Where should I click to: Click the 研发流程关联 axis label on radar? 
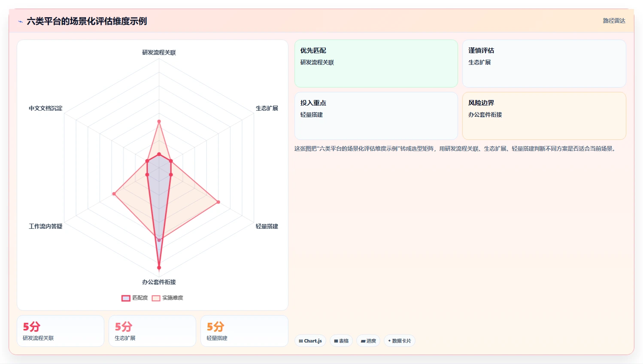click(159, 52)
